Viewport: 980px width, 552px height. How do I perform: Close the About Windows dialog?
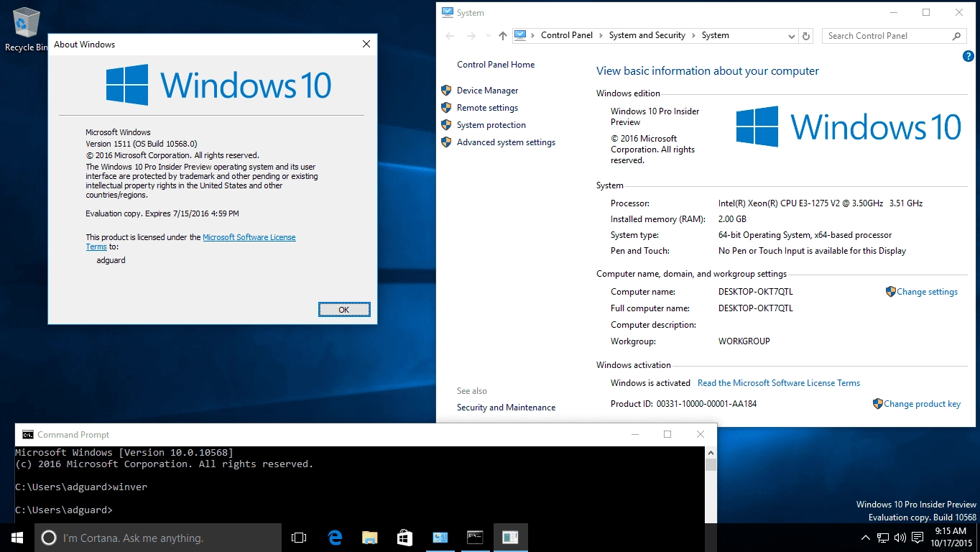[366, 45]
